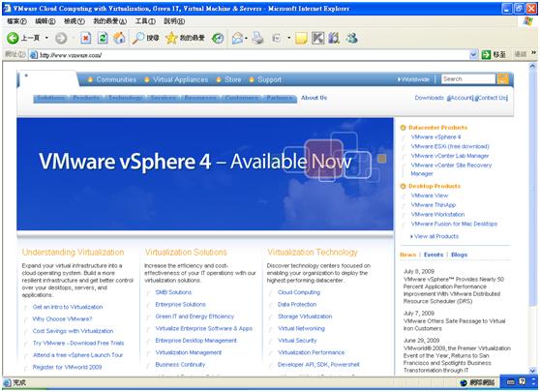Open VMware ThinApp link
Screen dimensions: 540x392
pos(434,205)
